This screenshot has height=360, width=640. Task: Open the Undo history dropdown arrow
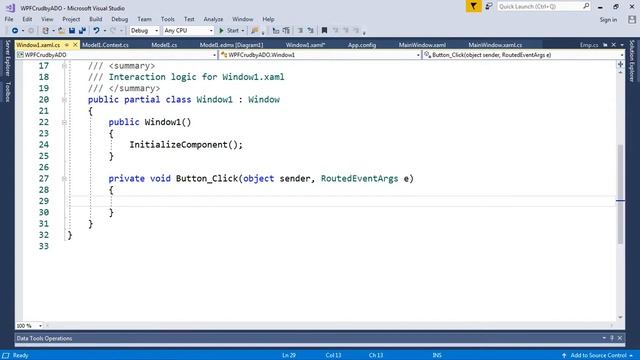104,31
